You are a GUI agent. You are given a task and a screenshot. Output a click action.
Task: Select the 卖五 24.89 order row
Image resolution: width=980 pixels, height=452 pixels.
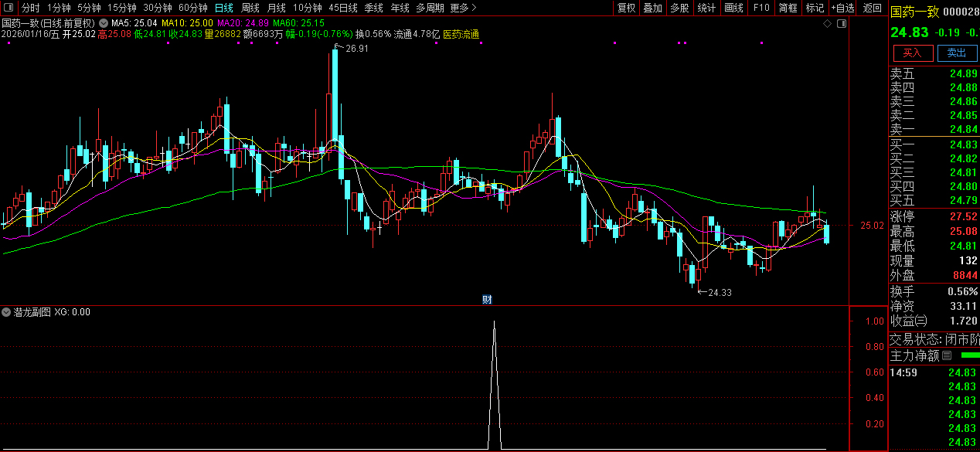tap(934, 74)
